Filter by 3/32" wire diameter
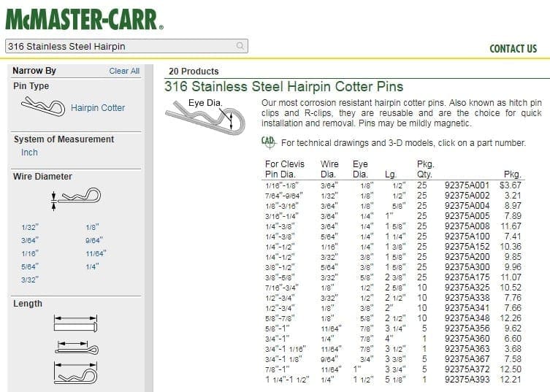This screenshot has height=392, width=550. [x=30, y=280]
